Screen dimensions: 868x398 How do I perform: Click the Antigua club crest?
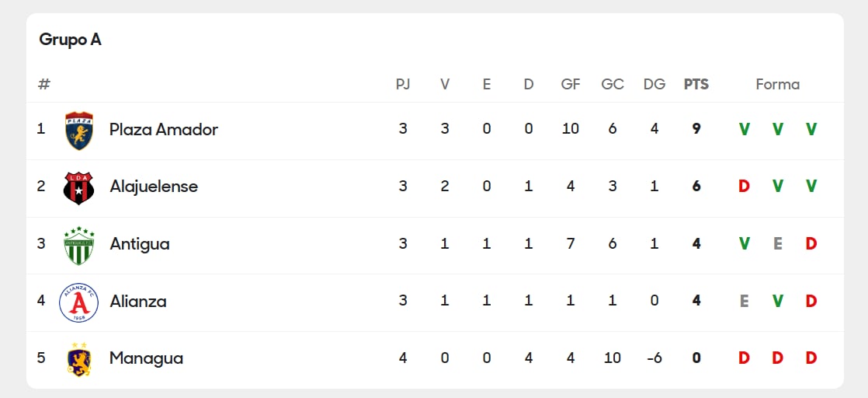pos(78,245)
